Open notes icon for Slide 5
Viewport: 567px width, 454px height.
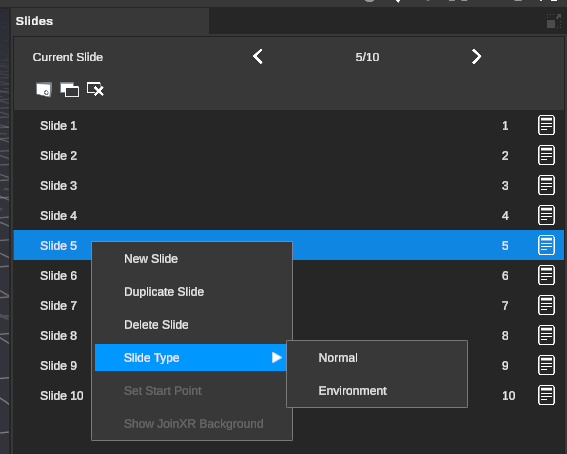[546, 245]
